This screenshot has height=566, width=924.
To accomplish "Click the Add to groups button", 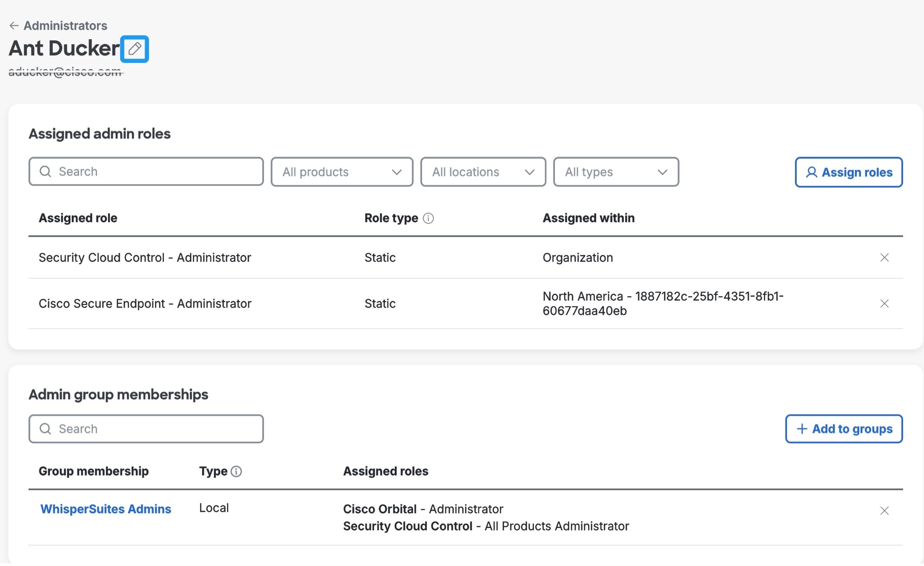I will pos(844,429).
